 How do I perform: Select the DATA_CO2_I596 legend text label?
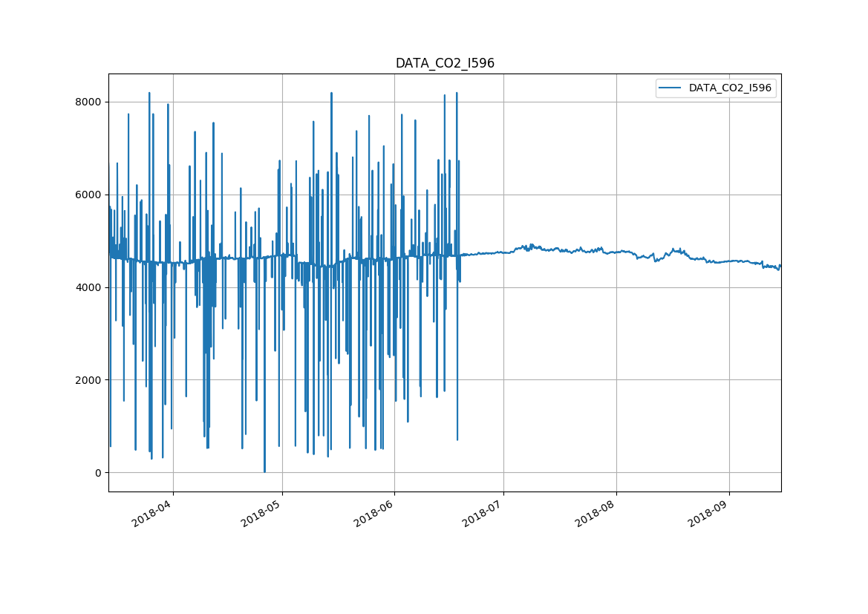[730, 88]
